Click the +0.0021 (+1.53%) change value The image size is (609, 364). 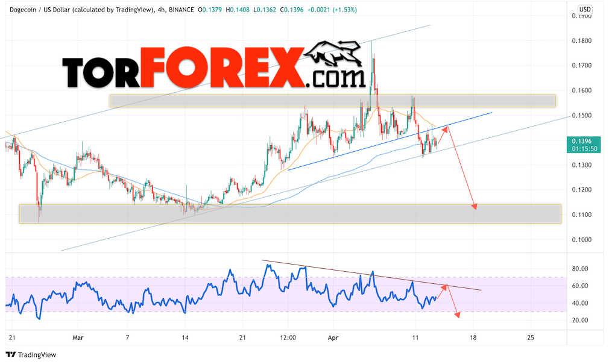[332, 10]
